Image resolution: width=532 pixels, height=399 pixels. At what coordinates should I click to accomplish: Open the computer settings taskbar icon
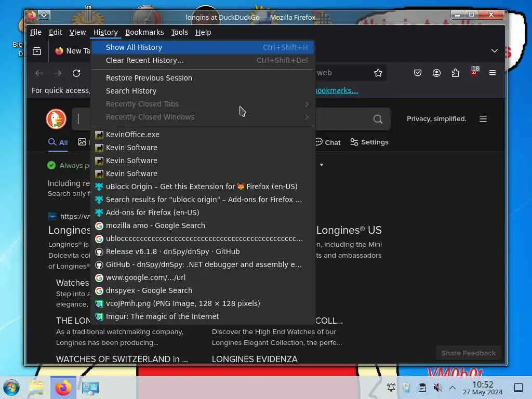[x=90, y=388]
